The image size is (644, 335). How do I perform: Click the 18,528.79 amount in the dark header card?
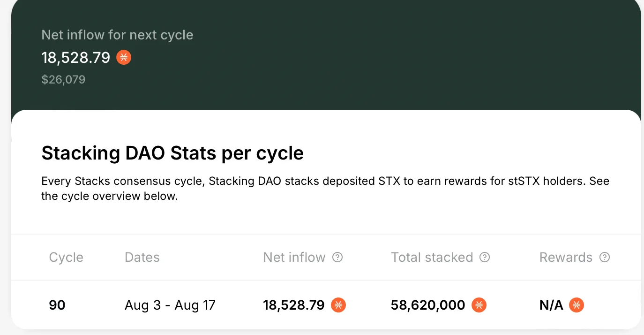[76, 57]
